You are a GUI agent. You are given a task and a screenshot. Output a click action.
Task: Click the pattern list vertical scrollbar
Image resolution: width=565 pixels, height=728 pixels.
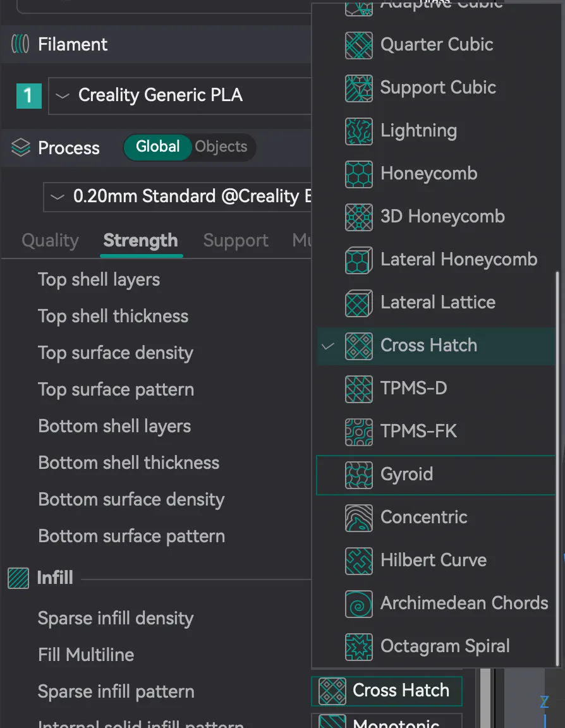click(x=557, y=468)
